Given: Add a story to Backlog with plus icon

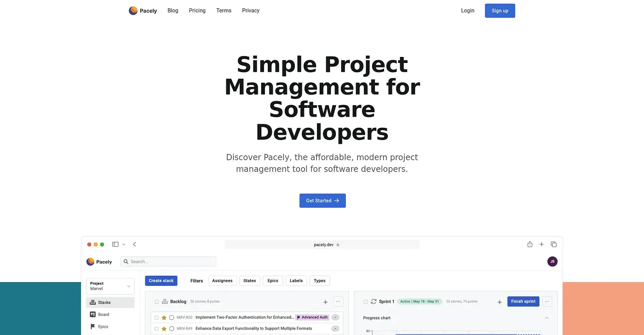Looking at the screenshot, I should pyautogui.click(x=325, y=302).
